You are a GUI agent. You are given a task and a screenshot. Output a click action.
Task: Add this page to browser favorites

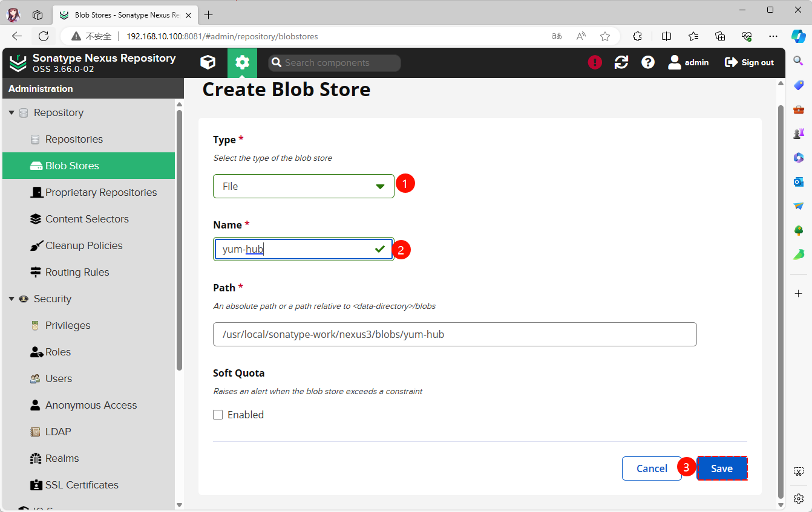tap(604, 36)
